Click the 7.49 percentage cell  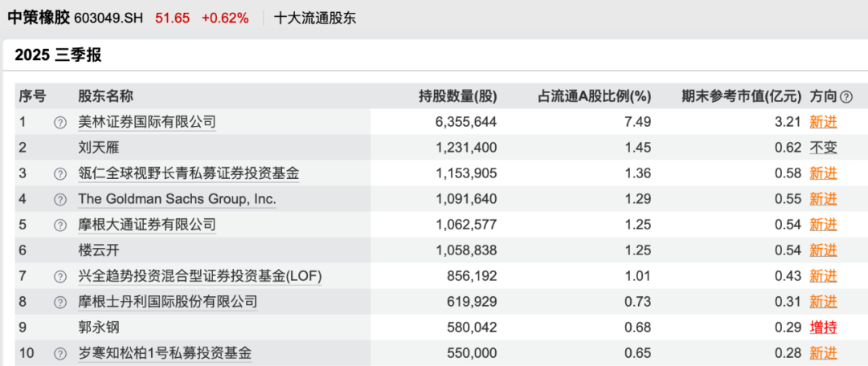click(x=639, y=122)
